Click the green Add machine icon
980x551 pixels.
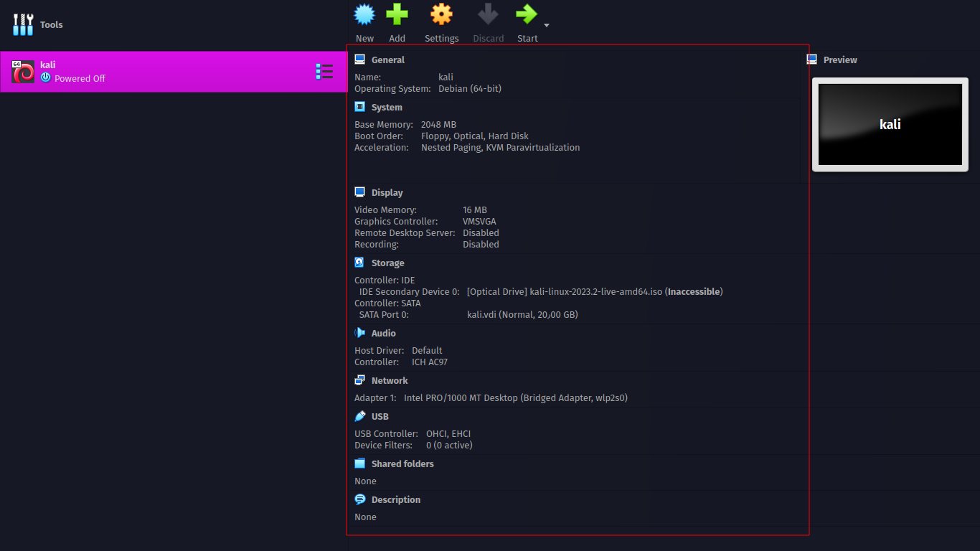coord(397,14)
